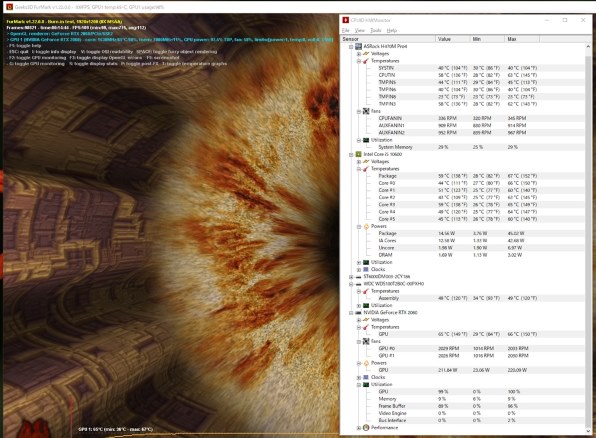
Task: Click the ST4000DM drive icon
Action: (358, 277)
